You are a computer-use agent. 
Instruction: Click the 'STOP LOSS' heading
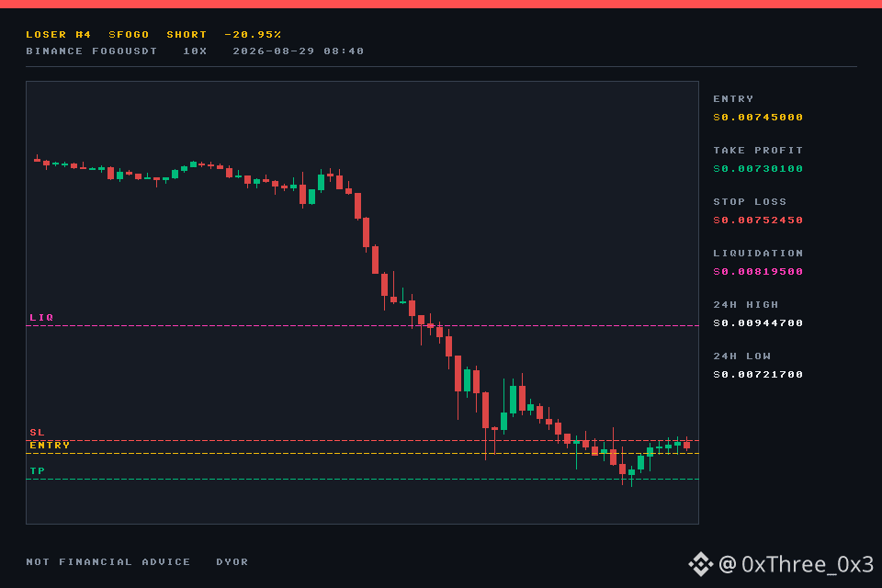(750, 202)
